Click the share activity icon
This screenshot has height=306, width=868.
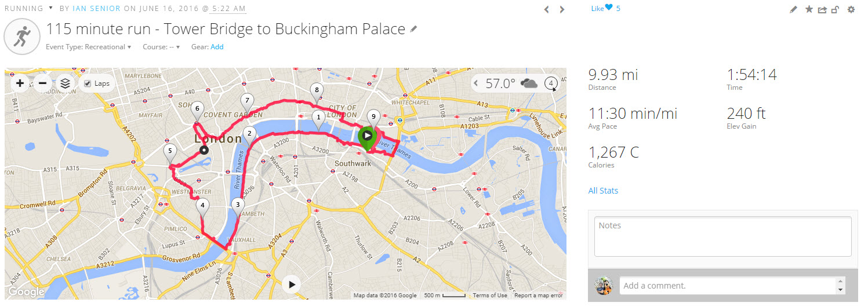(x=822, y=9)
